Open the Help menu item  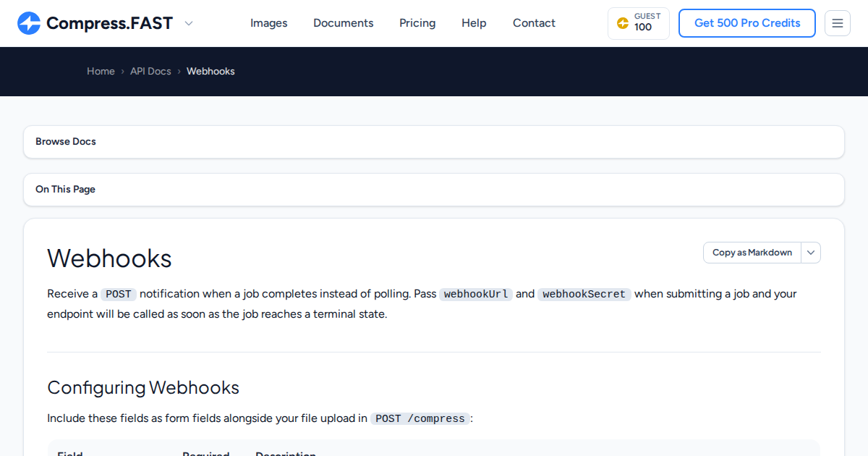(x=474, y=23)
